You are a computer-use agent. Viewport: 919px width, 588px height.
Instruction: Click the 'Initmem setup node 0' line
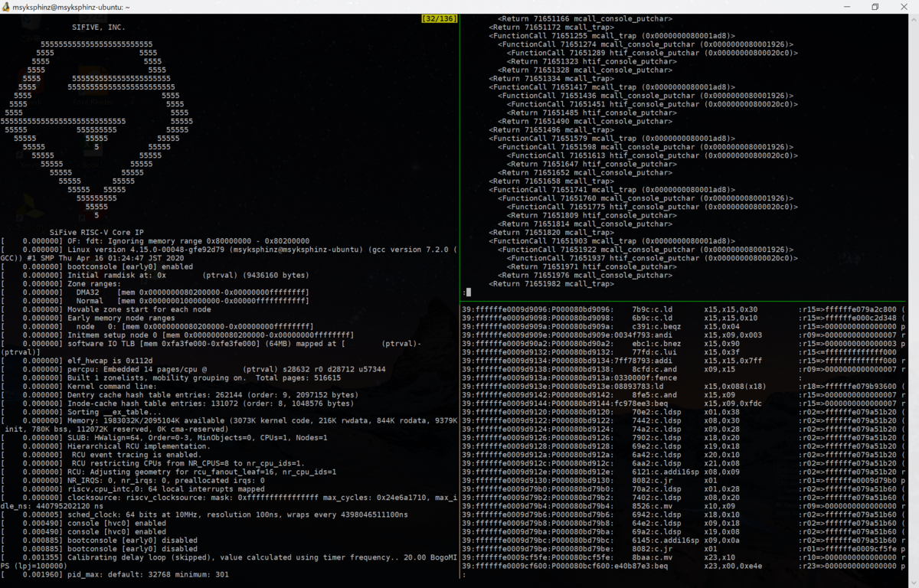click(178, 335)
